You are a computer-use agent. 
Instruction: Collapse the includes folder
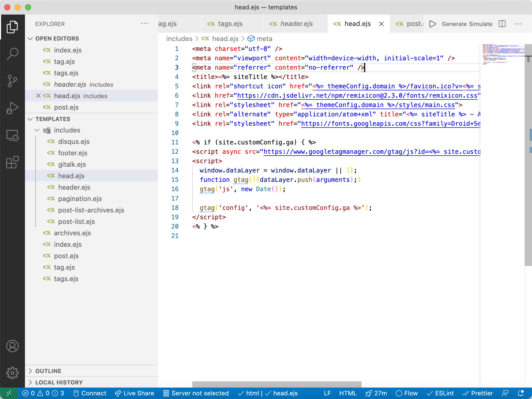click(91, 130)
